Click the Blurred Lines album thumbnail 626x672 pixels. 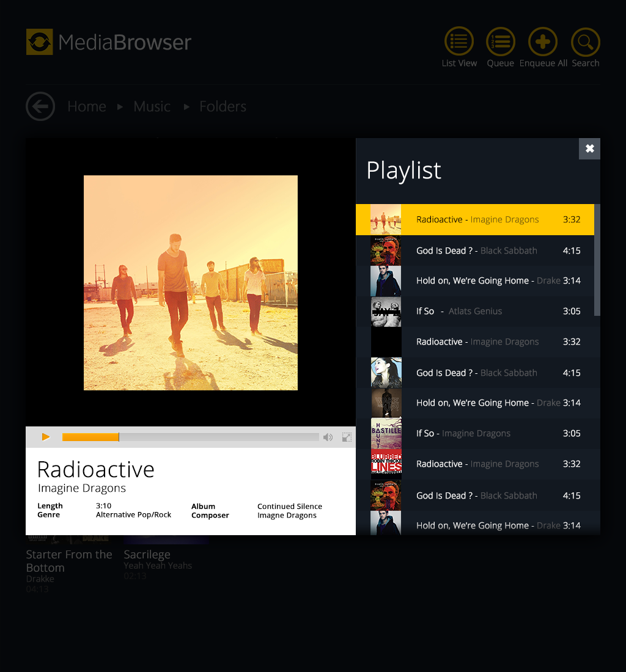(x=386, y=464)
